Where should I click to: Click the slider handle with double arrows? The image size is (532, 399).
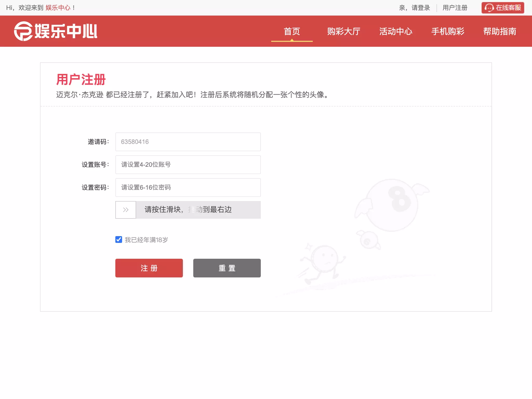(x=126, y=210)
